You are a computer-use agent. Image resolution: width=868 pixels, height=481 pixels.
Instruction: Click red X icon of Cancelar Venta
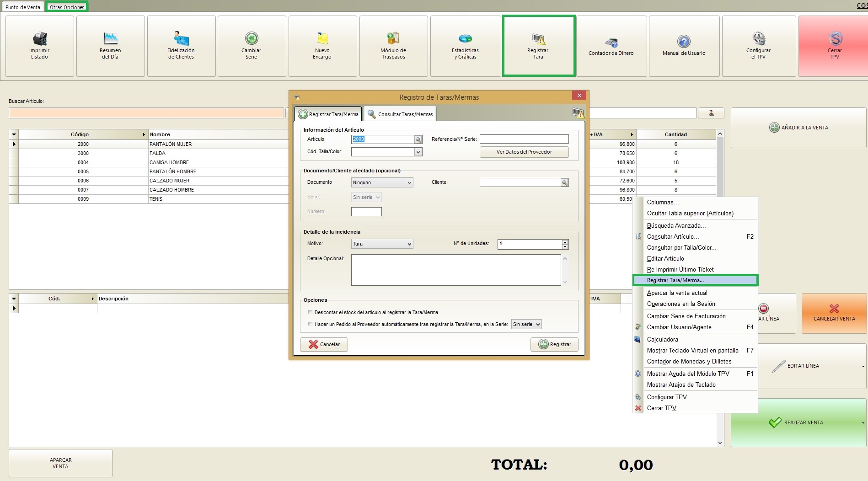coord(834,309)
